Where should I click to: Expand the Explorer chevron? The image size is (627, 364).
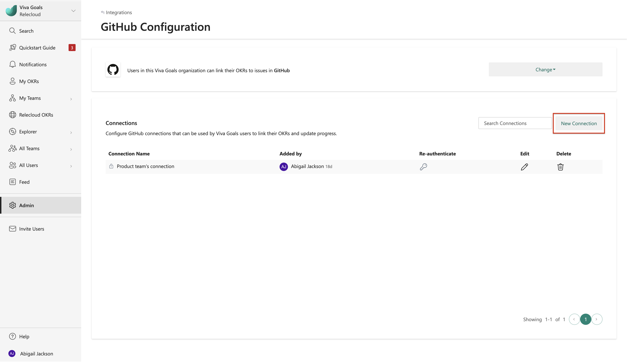pos(71,133)
